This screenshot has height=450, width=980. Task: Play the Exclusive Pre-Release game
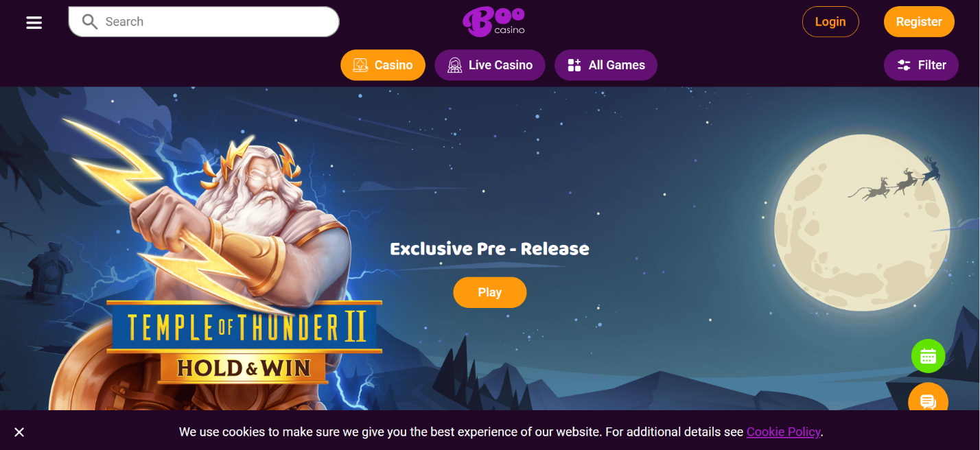490,292
